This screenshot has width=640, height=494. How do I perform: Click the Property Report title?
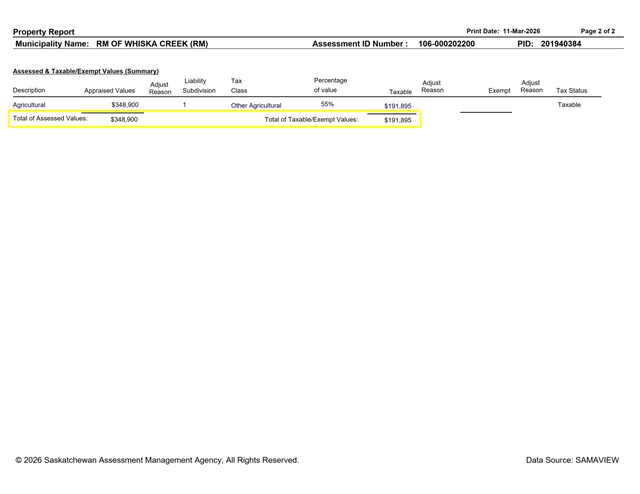(44, 32)
